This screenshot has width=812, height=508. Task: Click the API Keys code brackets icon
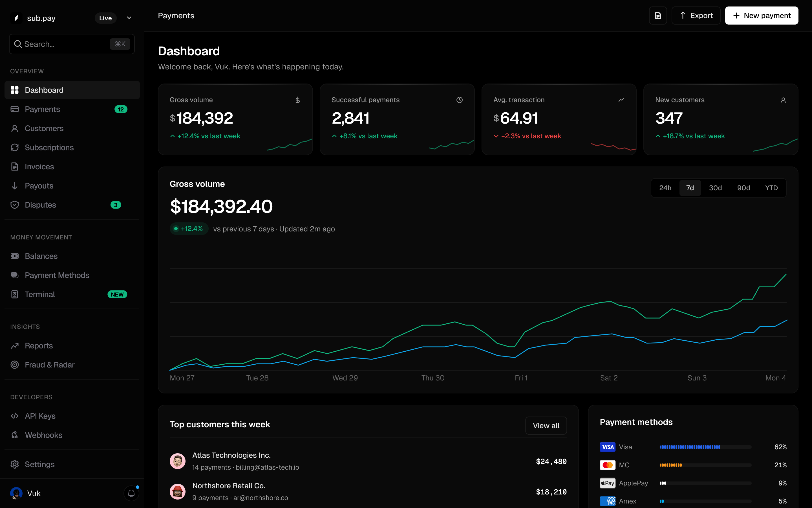point(15,416)
